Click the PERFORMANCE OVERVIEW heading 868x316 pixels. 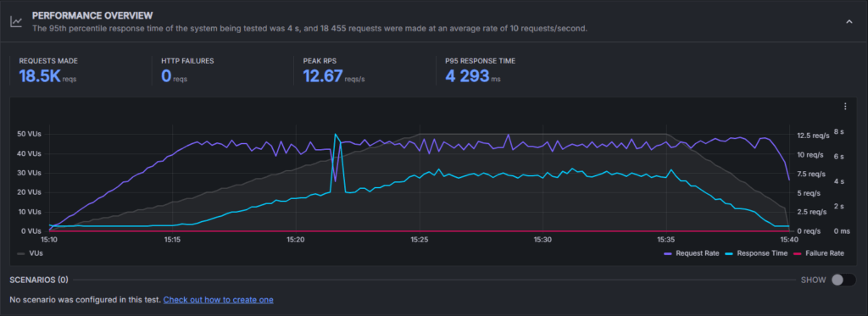pyautogui.click(x=92, y=15)
